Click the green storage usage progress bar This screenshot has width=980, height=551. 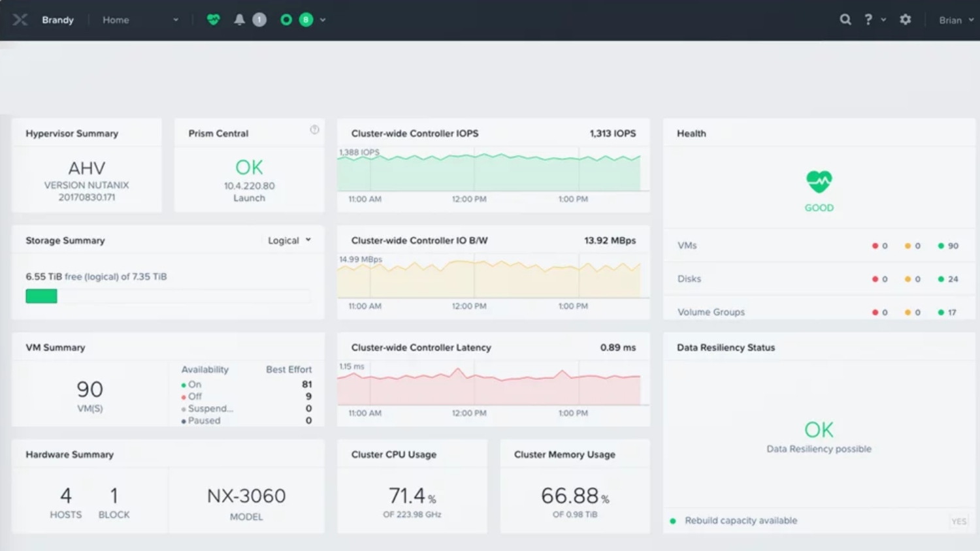(41, 296)
